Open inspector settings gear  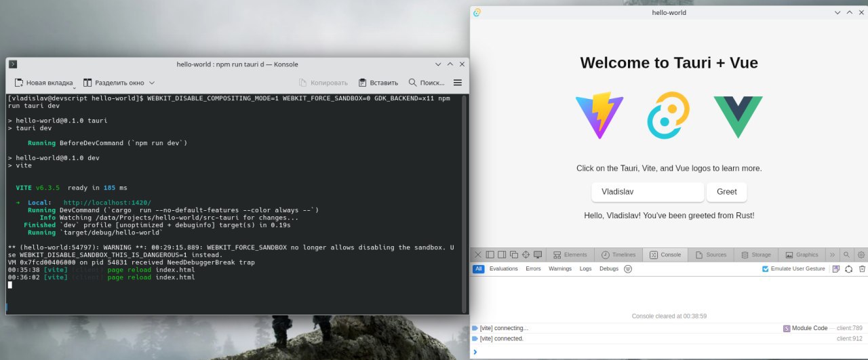pyautogui.click(x=861, y=255)
